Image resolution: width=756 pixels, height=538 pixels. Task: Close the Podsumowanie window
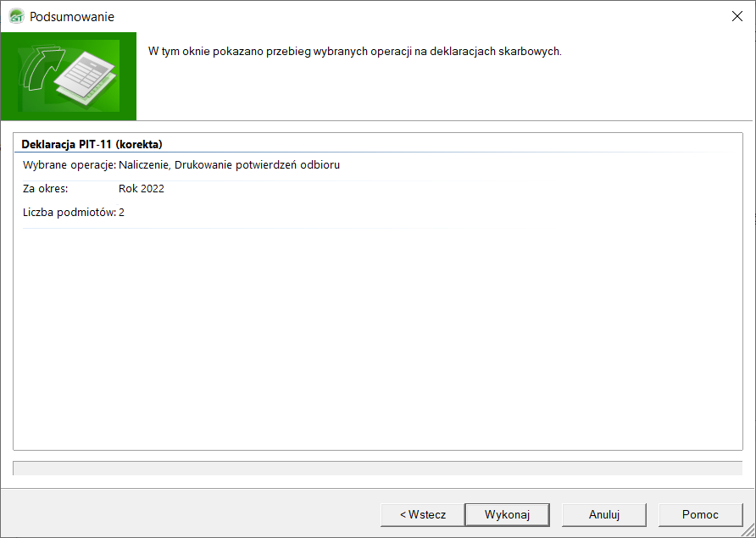coord(737,16)
